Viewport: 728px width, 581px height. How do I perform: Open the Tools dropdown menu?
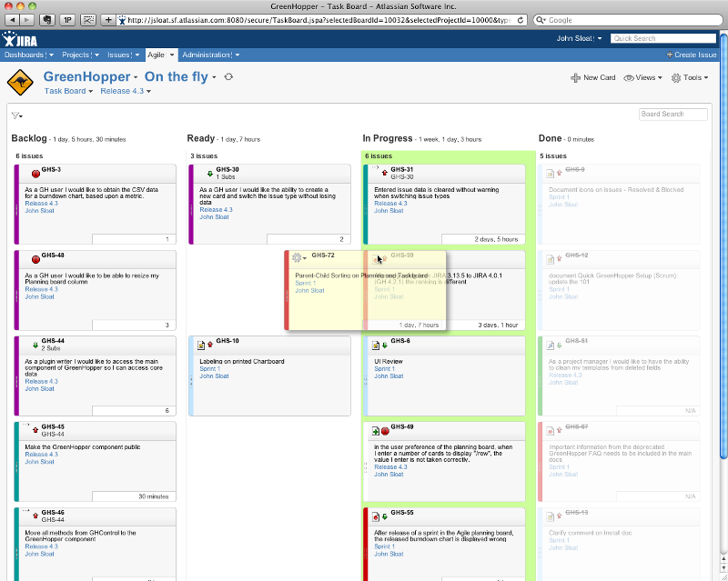pyautogui.click(x=689, y=78)
